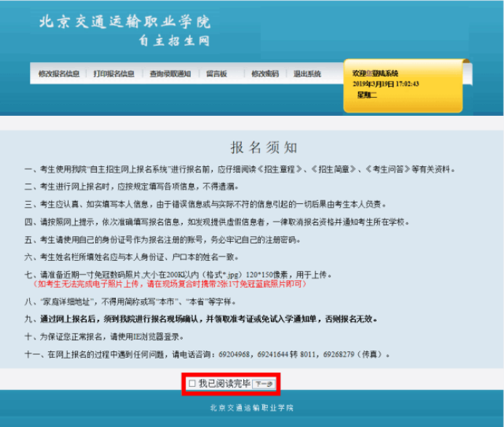Click the 北京交通运输职业学院 header title
Screen dimensions: 504x427
click(125, 22)
